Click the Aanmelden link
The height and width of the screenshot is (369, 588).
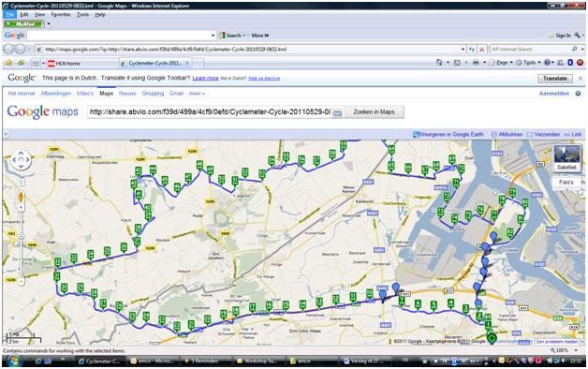(554, 94)
